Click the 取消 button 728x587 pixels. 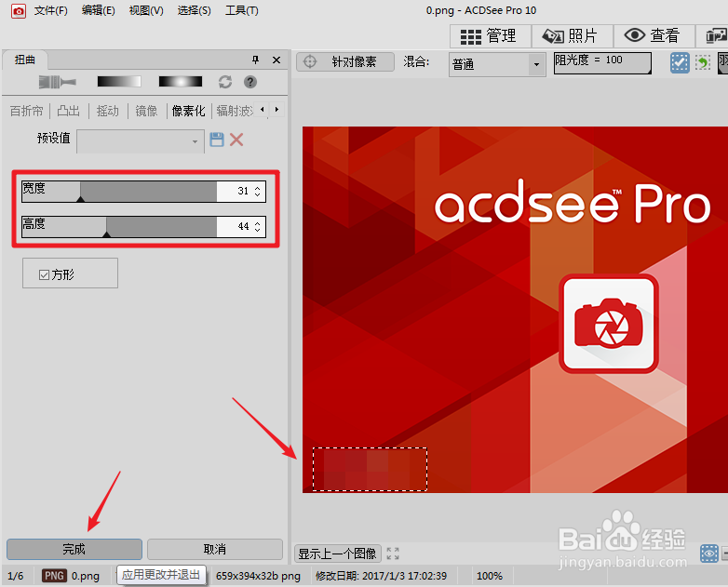pyautogui.click(x=215, y=550)
